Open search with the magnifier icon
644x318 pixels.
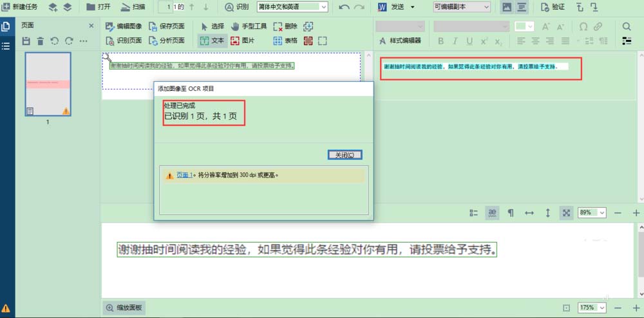click(x=626, y=26)
